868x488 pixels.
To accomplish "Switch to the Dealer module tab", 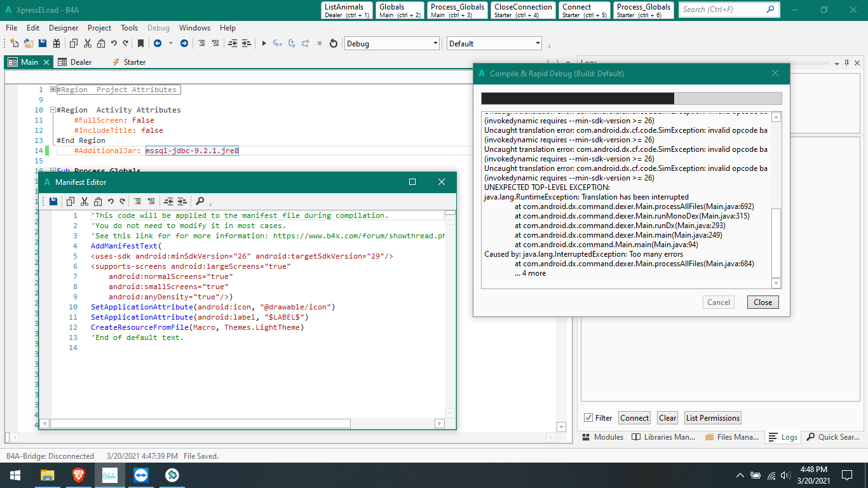I will (81, 62).
